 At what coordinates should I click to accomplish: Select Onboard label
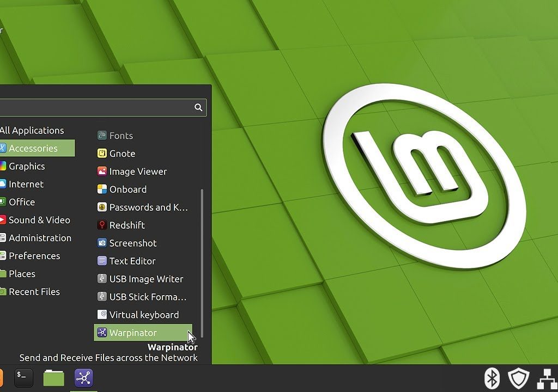tap(128, 189)
